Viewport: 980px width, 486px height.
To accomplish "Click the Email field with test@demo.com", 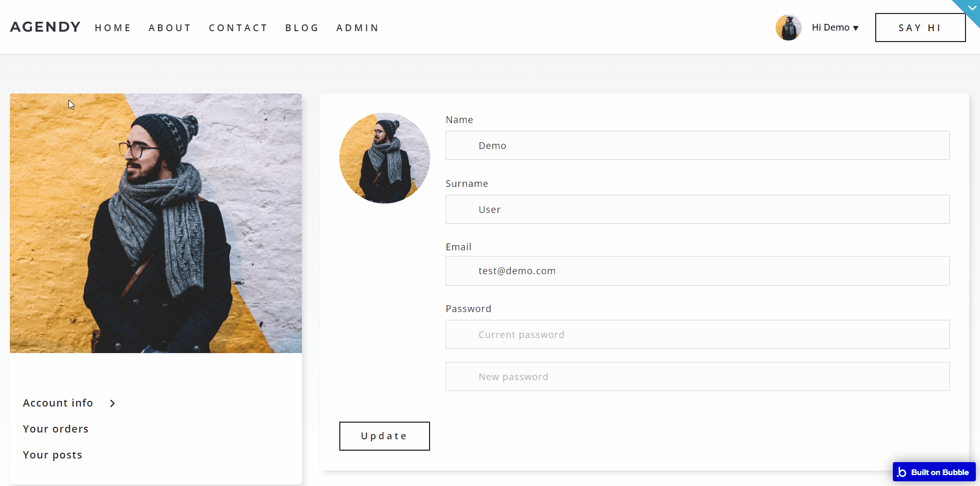I will coord(697,271).
